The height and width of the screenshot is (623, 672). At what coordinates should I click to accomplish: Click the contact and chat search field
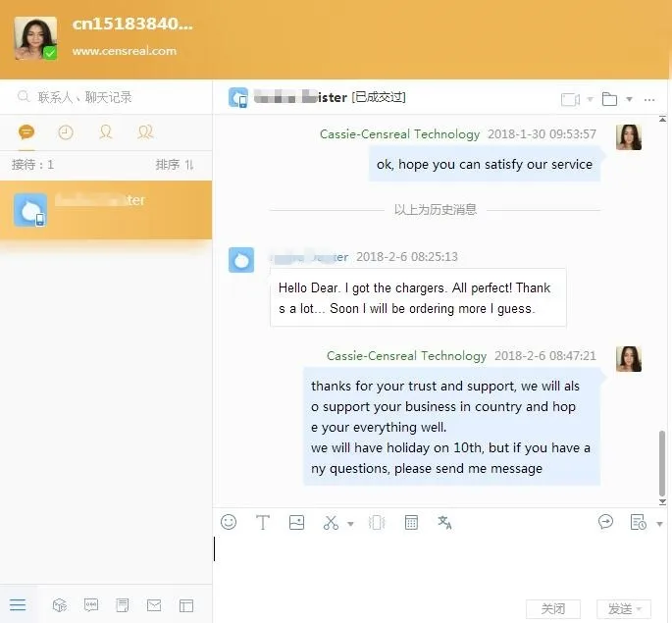click(106, 97)
